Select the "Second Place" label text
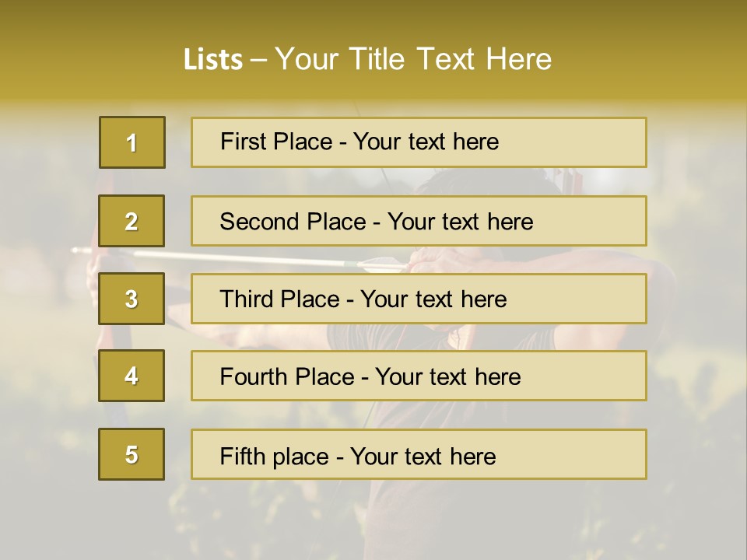The width and height of the screenshot is (747, 560). [x=292, y=222]
